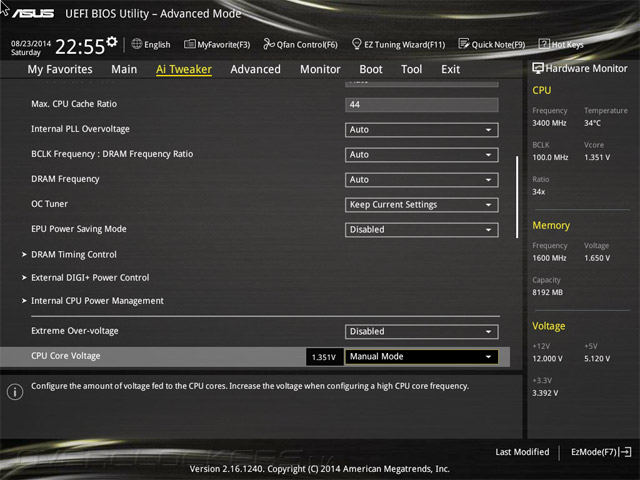Click the Last Modified button
Screen dimensions: 640x480
[522, 452]
